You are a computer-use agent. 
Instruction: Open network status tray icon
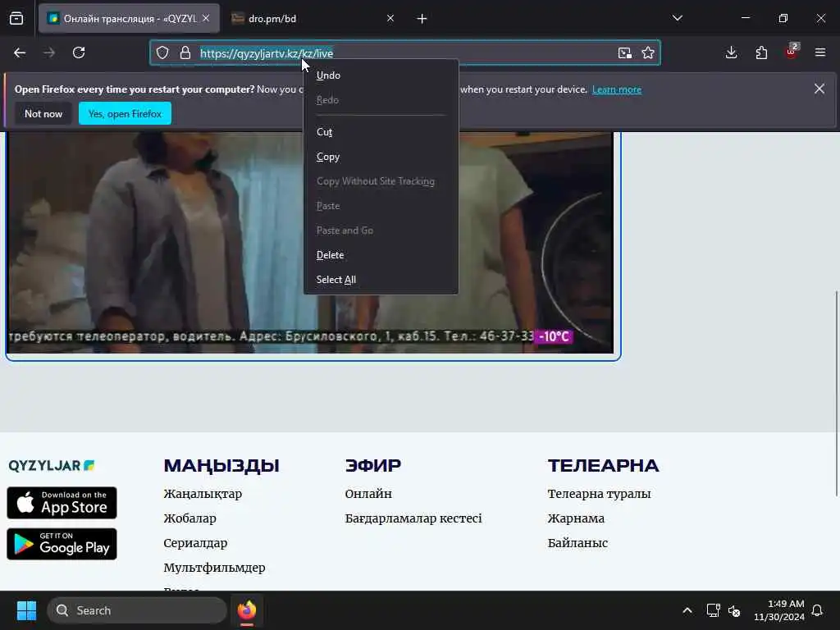point(713,610)
